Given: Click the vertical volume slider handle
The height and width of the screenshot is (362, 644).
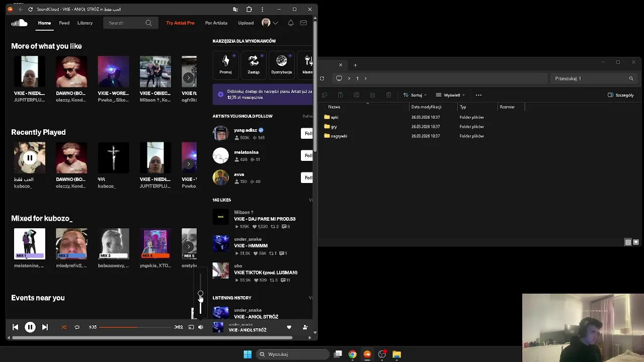Looking at the screenshot, I should point(200,294).
